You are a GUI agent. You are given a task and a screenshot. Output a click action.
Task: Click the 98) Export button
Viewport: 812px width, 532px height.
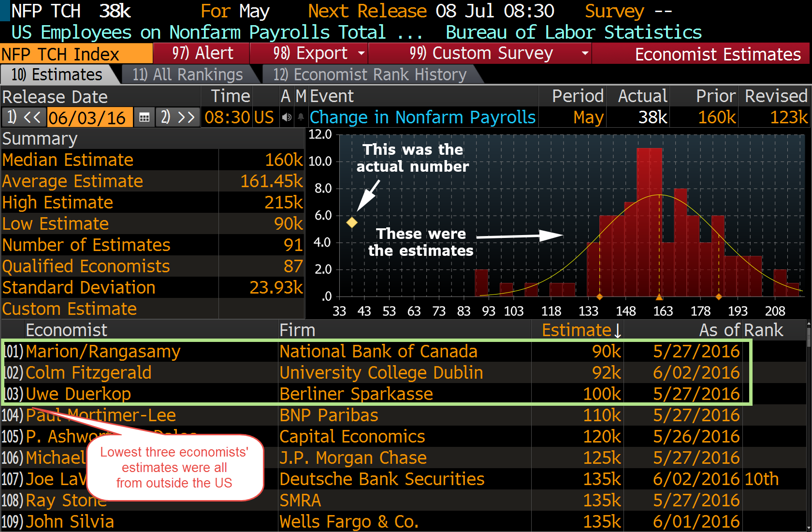309,53
